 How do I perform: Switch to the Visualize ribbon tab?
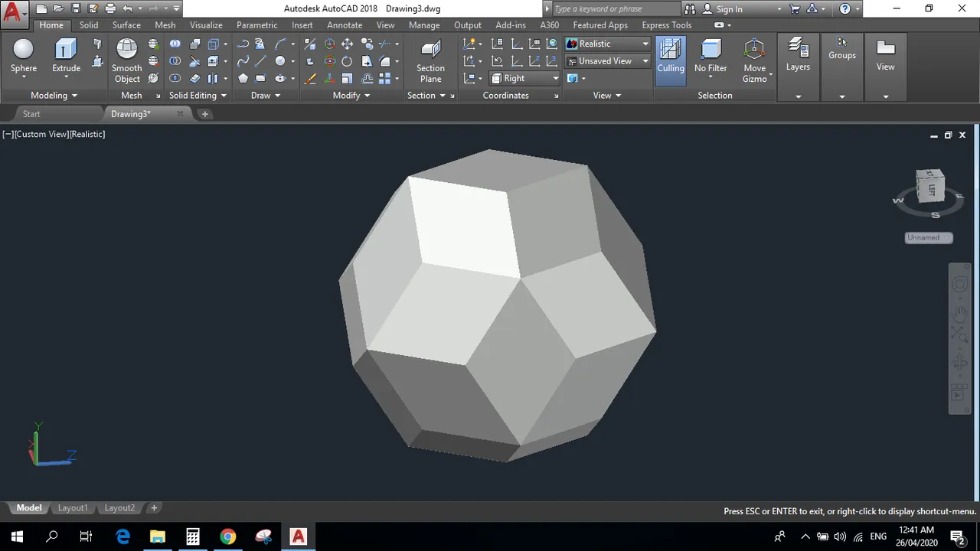coord(206,25)
